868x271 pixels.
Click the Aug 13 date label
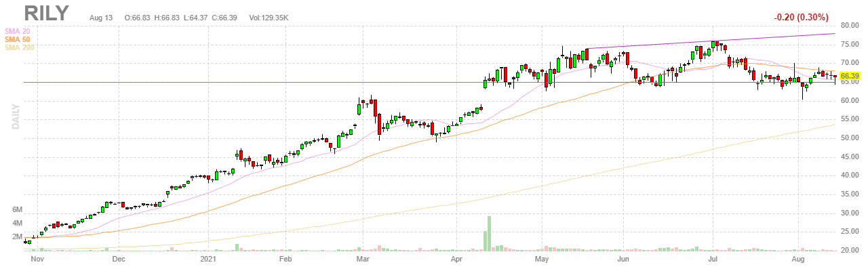[x=100, y=17]
